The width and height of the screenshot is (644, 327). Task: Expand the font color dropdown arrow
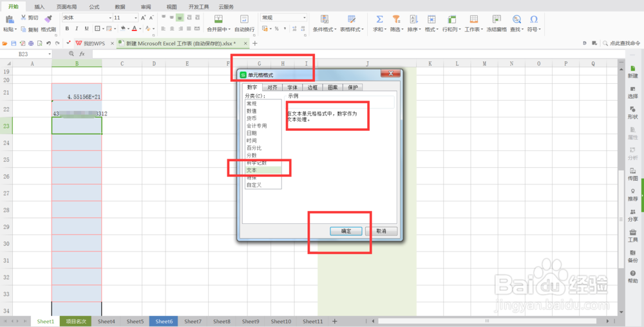[140, 29]
